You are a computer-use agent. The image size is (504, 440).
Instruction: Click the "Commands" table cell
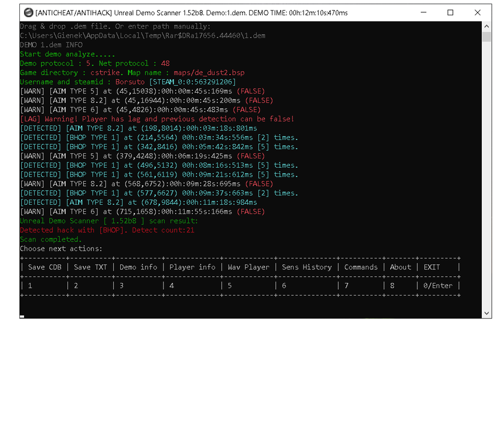pyautogui.click(x=361, y=267)
